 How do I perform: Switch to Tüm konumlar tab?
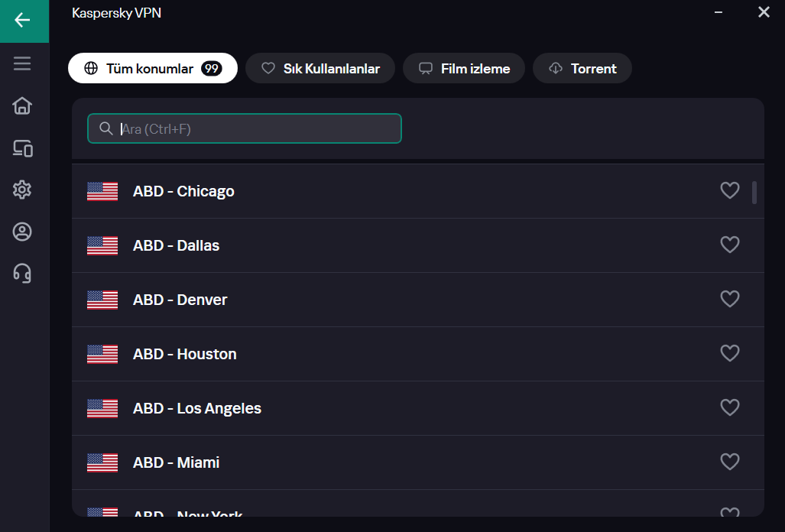152,69
